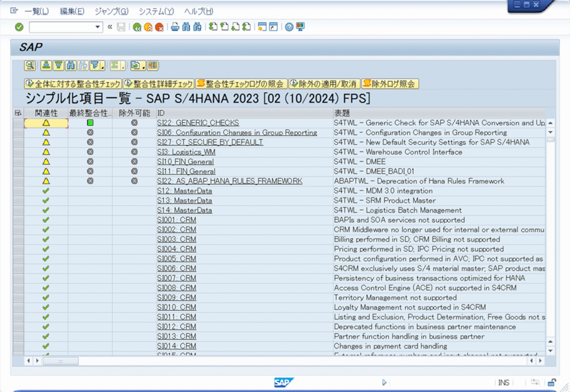Viewport: 570px width, 392px height.
Task: Click the 全体に対する整合性チェック button
Action: 73,84
